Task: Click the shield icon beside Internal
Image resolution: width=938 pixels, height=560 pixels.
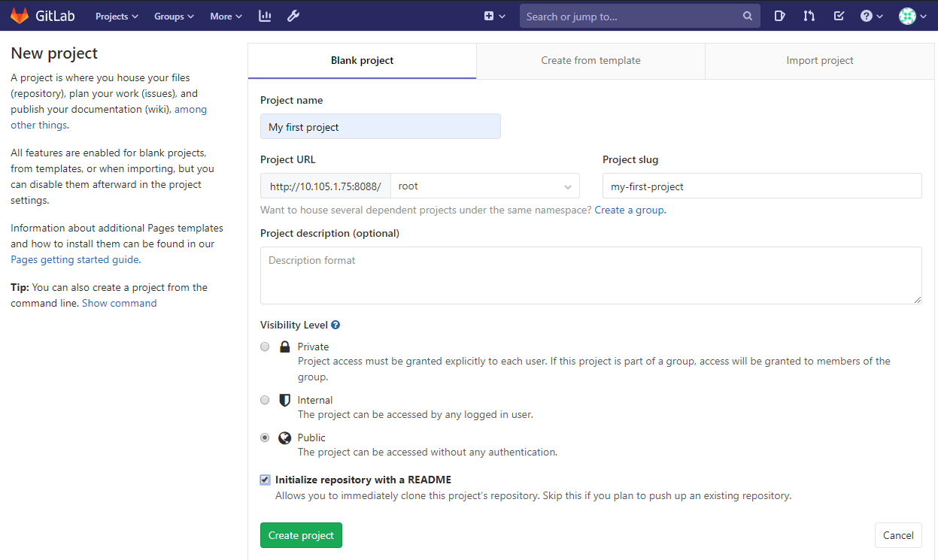Action: (x=284, y=400)
